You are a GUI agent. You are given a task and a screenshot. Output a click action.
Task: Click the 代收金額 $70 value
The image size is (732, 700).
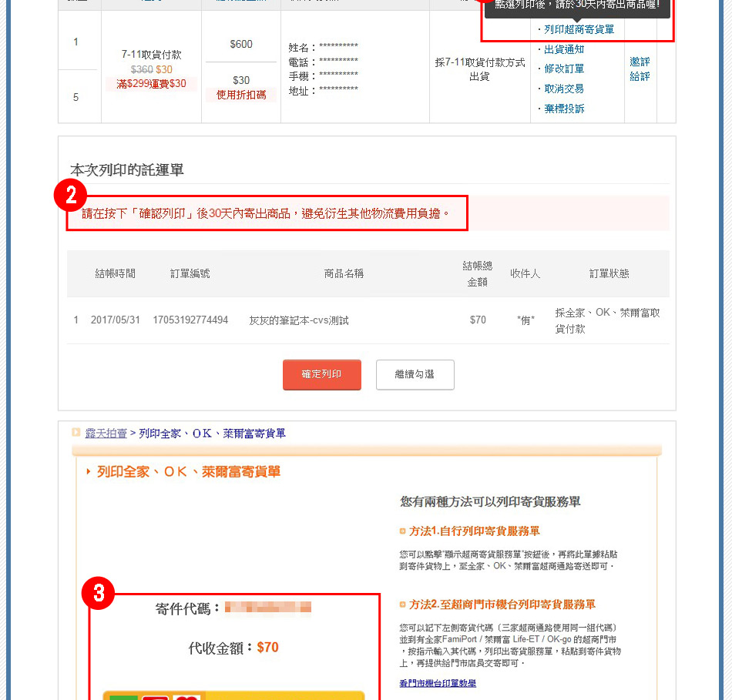[267, 648]
